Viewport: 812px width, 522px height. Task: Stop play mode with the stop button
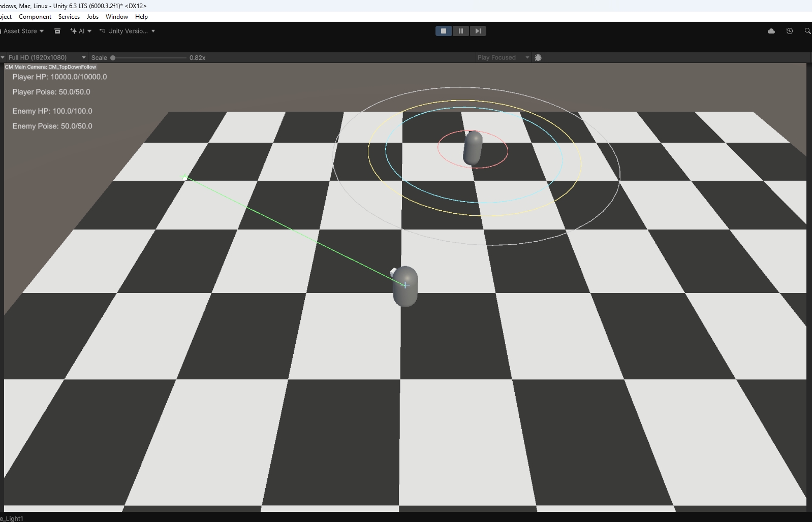tap(443, 31)
